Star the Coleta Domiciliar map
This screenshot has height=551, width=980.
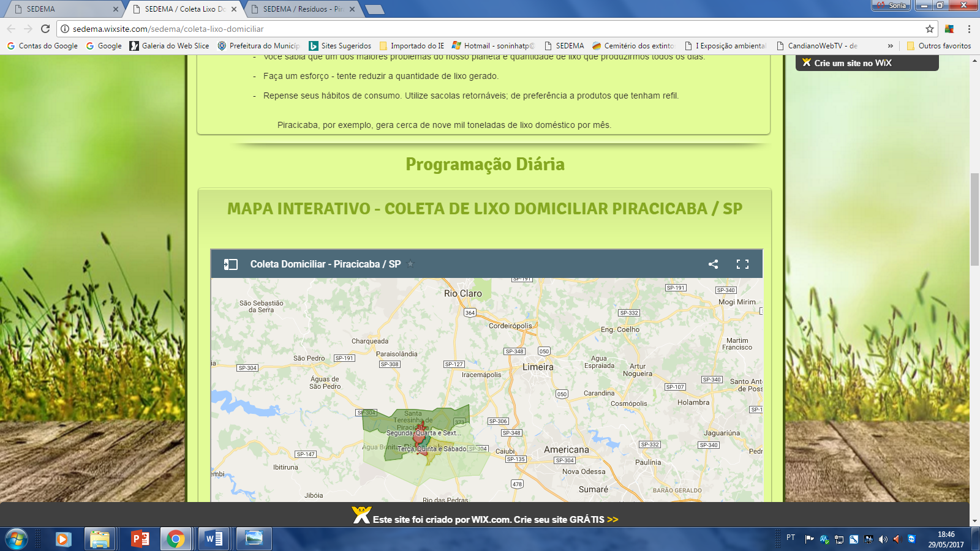pos(411,264)
